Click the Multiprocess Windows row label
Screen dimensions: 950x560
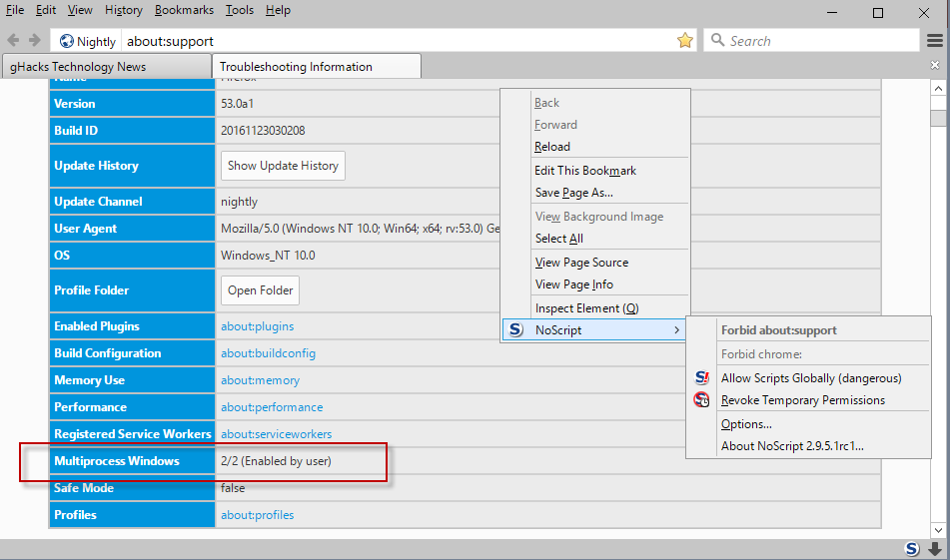[x=116, y=461]
